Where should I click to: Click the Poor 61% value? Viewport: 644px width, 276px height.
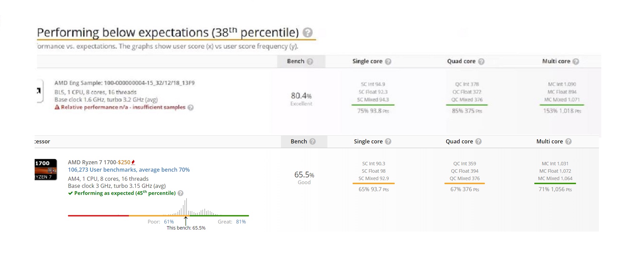tap(169, 222)
